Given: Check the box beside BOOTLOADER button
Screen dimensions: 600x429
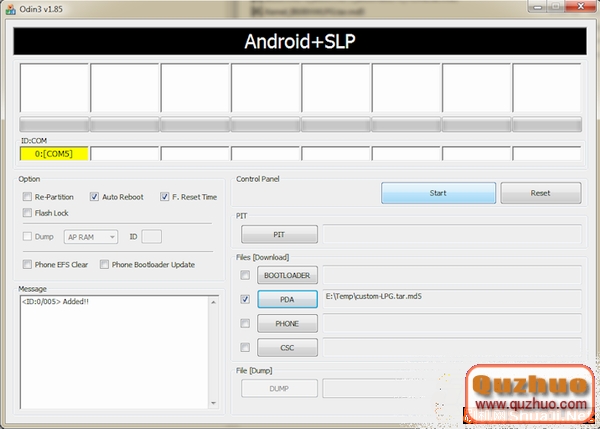Looking at the screenshot, I should click(x=245, y=275).
